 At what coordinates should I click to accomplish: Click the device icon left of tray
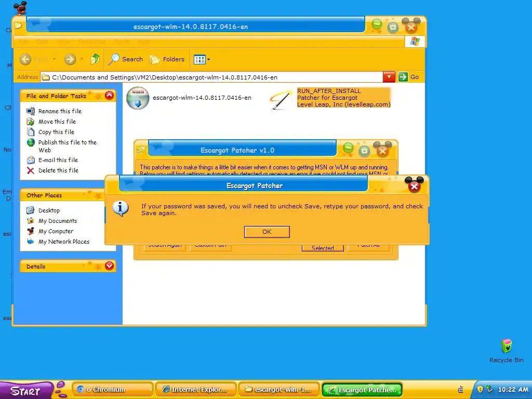click(x=461, y=389)
